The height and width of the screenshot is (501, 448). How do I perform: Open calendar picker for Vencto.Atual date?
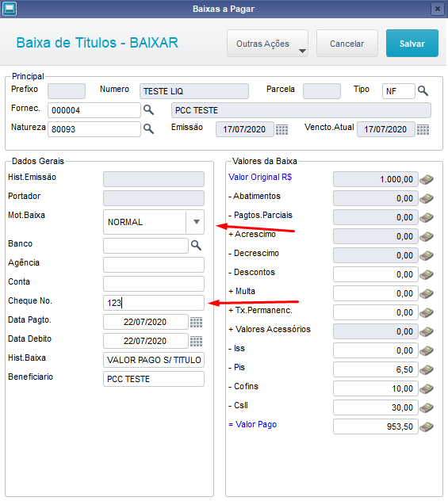[x=423, y=130]
